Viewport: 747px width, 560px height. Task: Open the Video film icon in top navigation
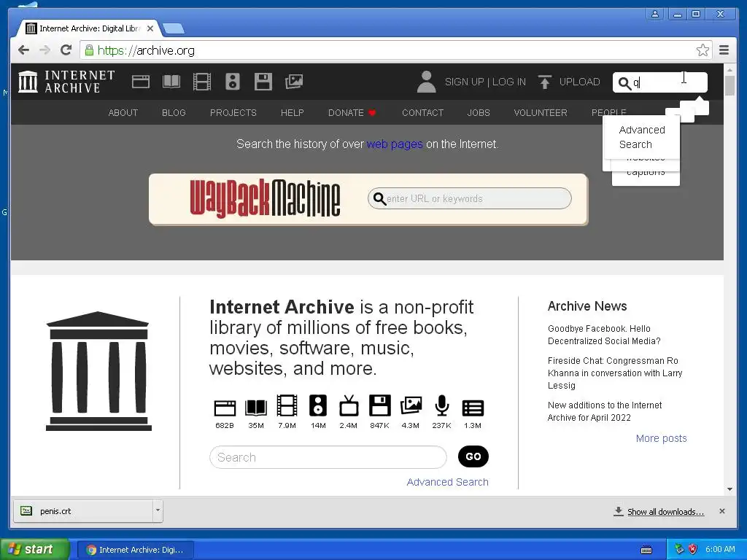pyautogui.click(x=202, y=82)
